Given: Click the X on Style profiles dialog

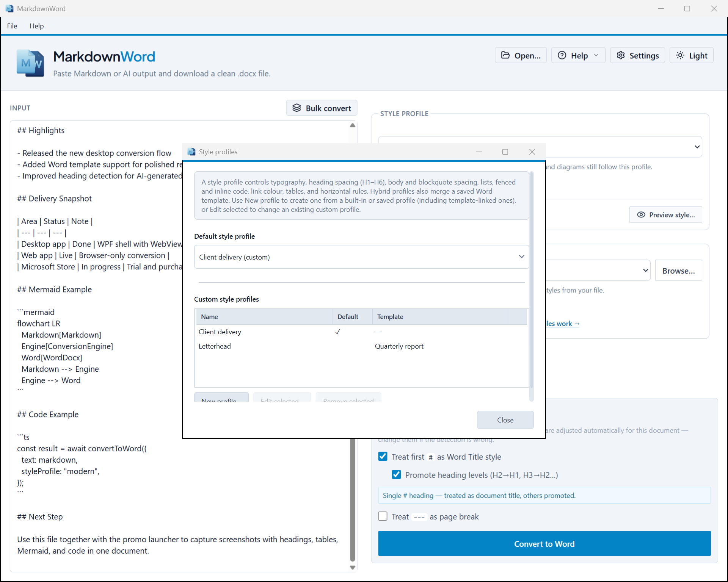Looking at the screenshot, I should pyautogui.click(x=532, y=152).
